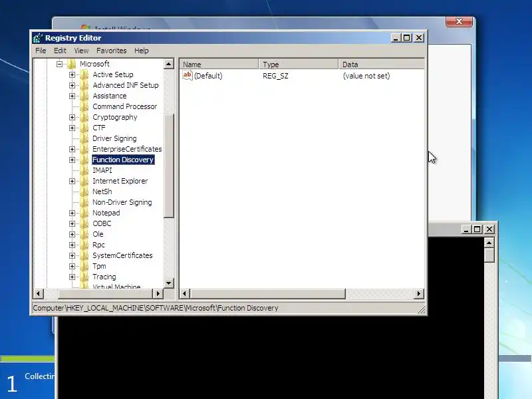Select the (Default) value name
The width and height of the screenshot is (532, 399).
208,76
